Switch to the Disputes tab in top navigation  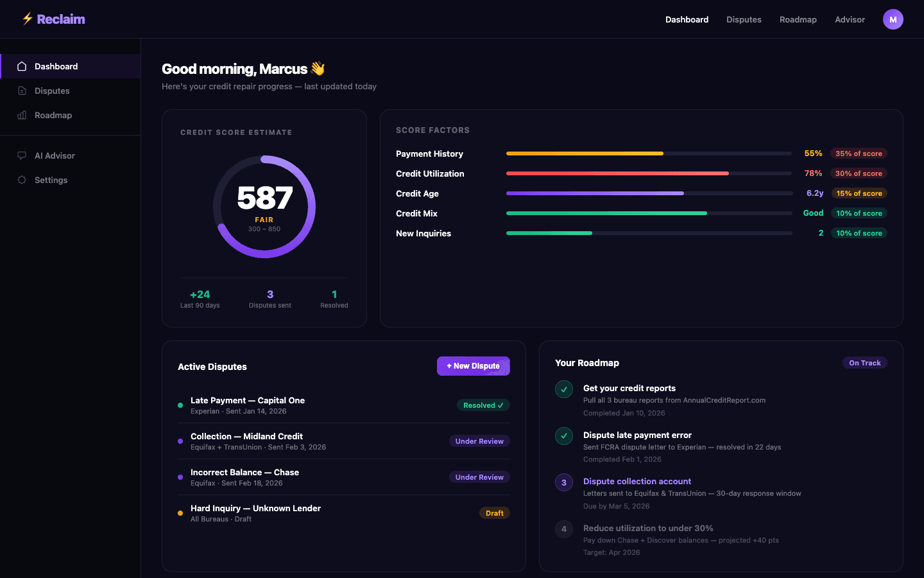point(744,19)
